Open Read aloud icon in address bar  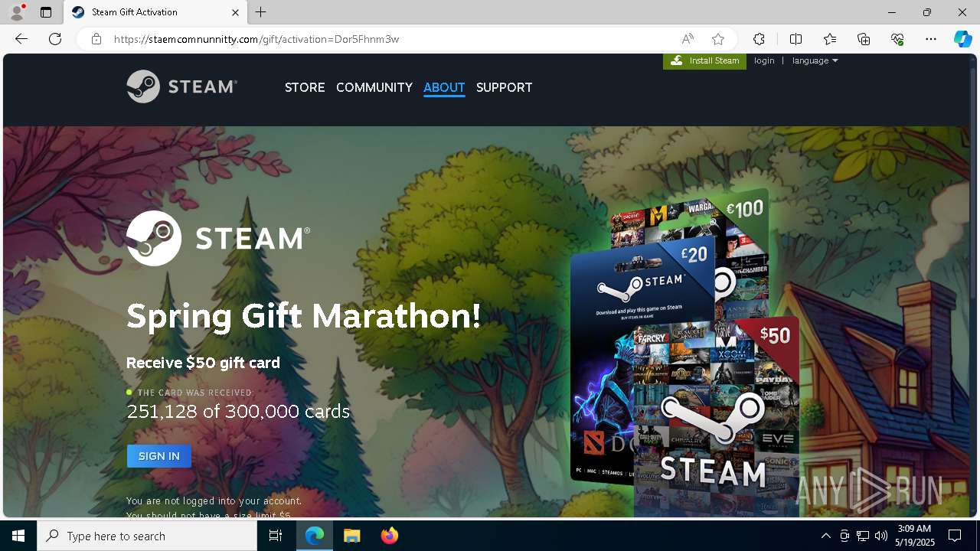pyautogui.click(x=688, y=39)
